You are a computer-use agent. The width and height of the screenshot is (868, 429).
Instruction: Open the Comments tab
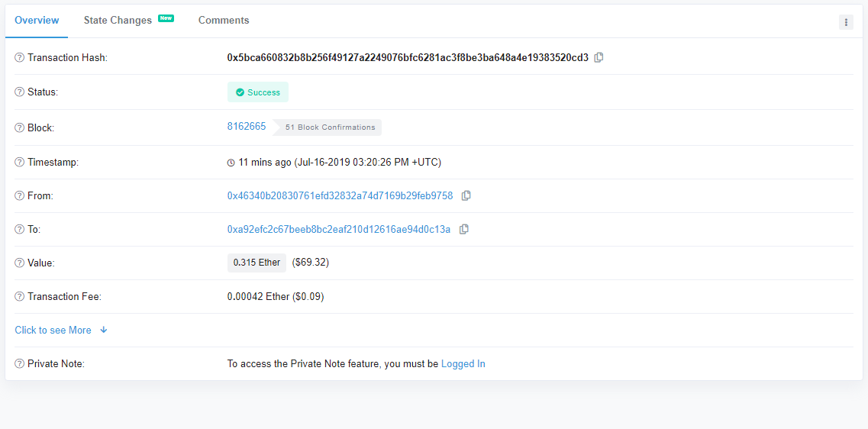click(224, 21)
